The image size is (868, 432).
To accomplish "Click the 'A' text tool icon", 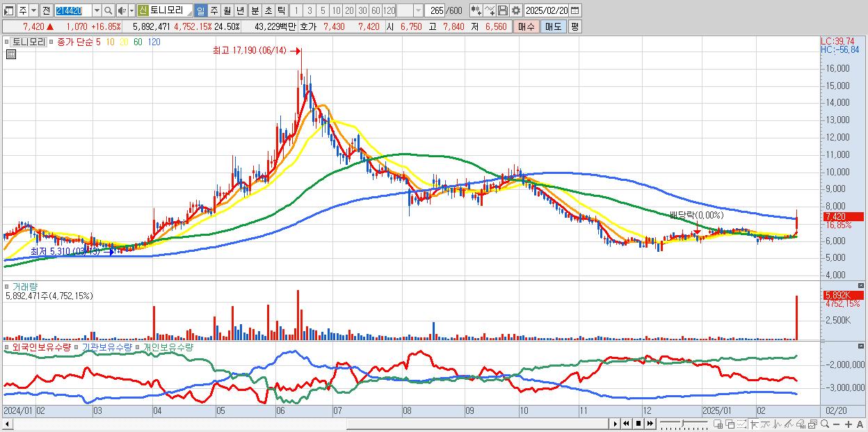I will (x=860, y=424).
